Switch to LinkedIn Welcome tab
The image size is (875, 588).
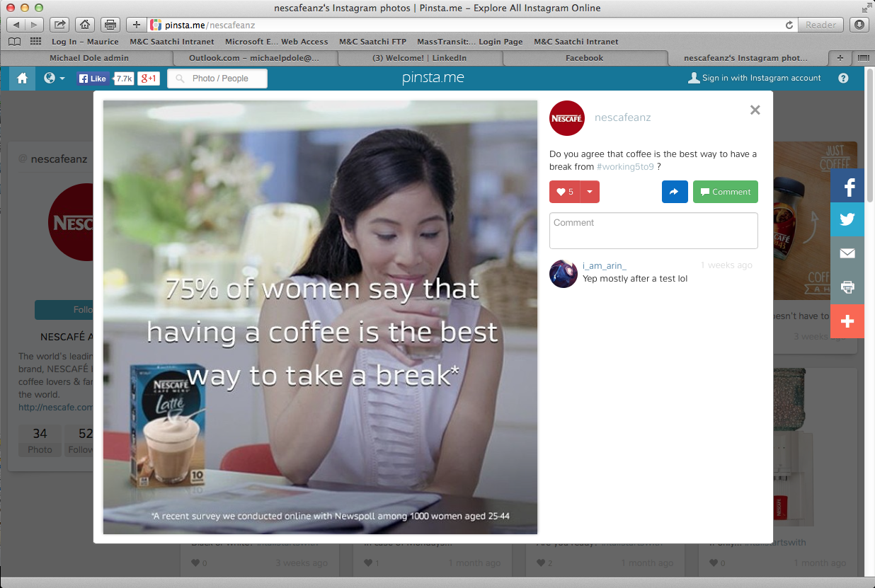[x=419, y=58]
